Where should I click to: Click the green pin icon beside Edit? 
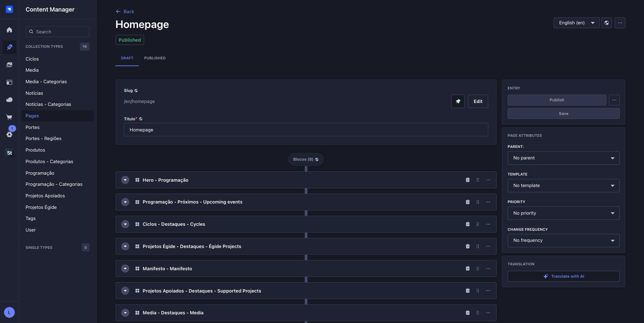(x=458, y=101)
